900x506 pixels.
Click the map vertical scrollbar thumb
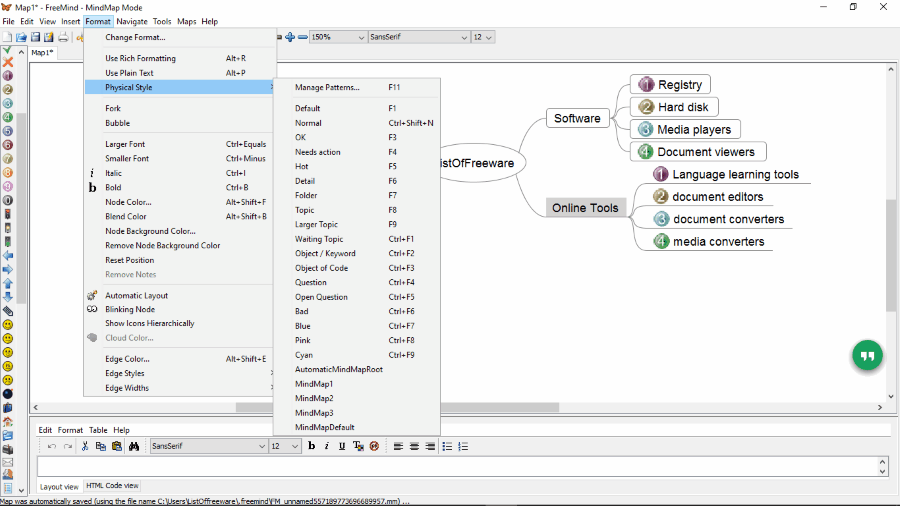tap(891, 255)
